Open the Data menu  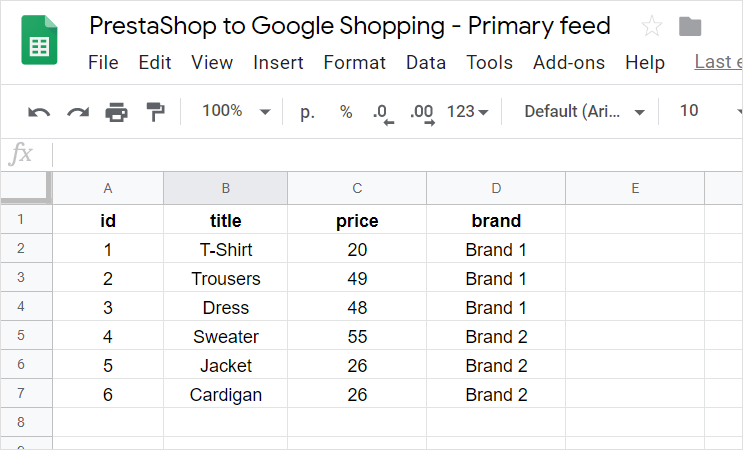[426, 63]
